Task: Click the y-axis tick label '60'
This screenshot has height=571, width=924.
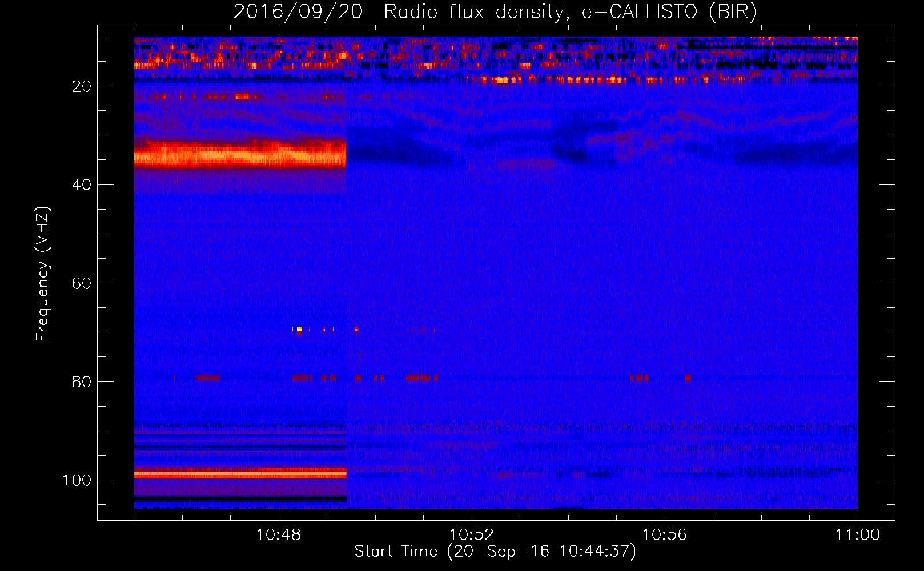Action: tap(82, 284)
